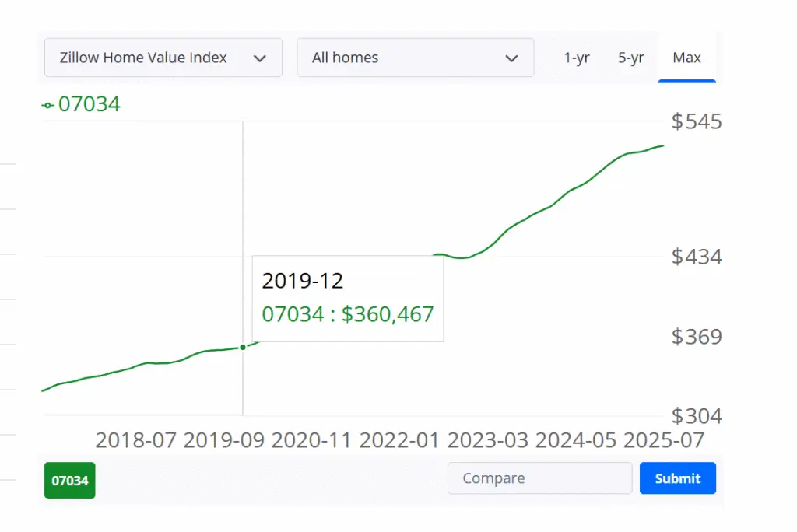Toggle the 07034 series legend label

pos(89,104)
